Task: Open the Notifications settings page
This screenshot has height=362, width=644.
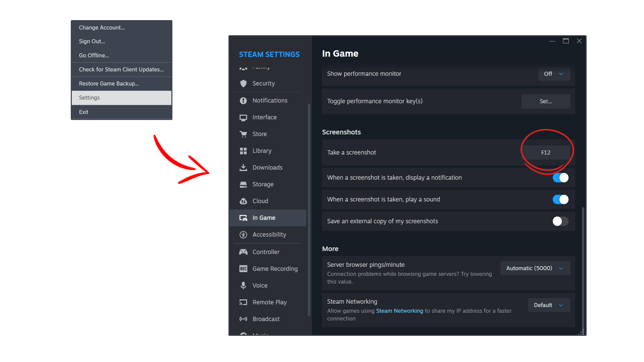Action: click(268, 101)
